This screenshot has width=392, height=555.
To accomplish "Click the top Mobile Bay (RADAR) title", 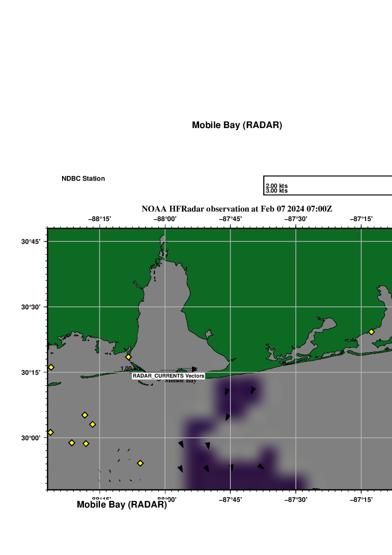I will pos(237,125).
